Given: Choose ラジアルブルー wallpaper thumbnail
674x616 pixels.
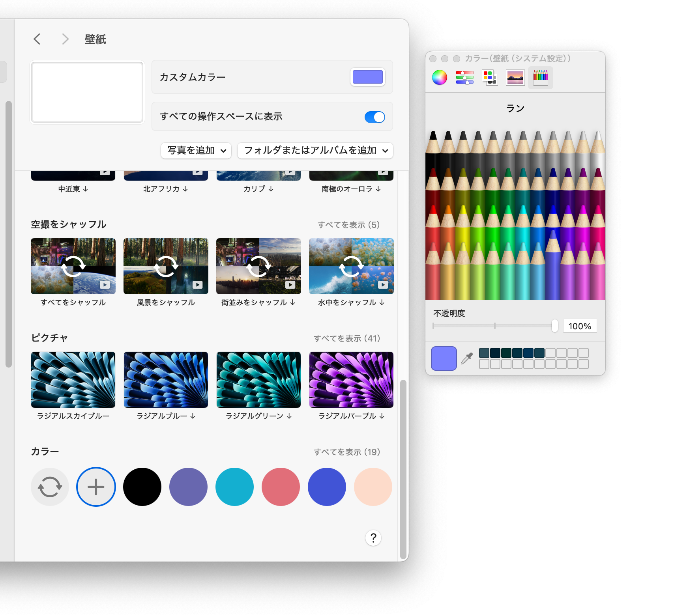Looking at the screenshot, I should click(x=166, y=380).
